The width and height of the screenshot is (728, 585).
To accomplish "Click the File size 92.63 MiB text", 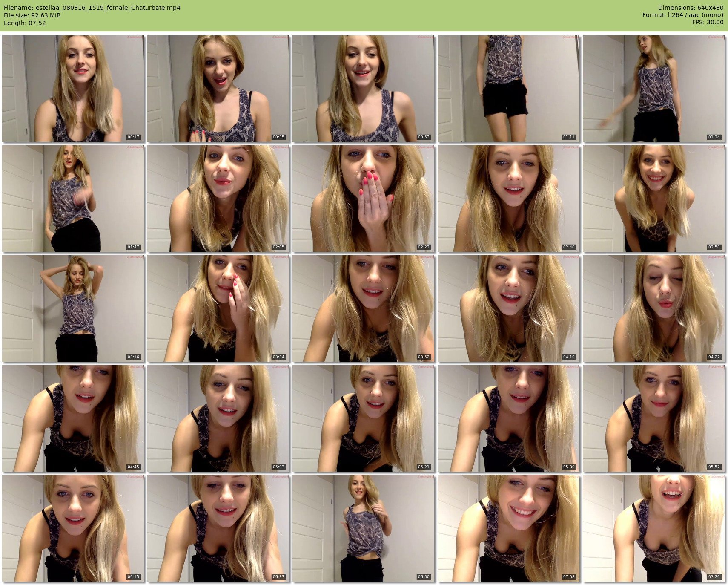I will pyautogui.click(x=32, y=15).
